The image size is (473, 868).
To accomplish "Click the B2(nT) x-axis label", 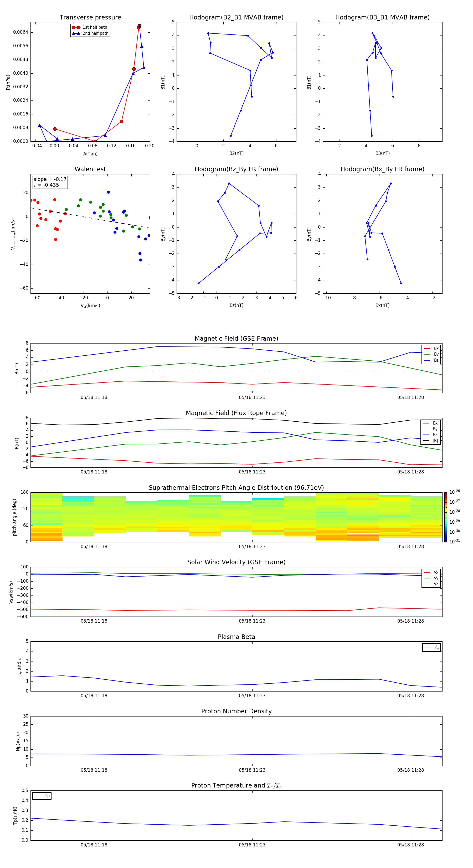I will 236,153.
